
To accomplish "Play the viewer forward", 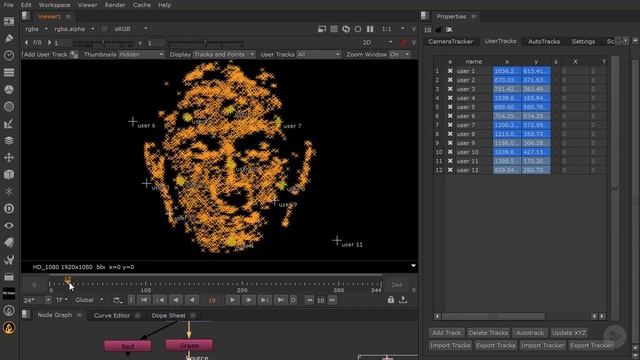I will coord(232,300).
